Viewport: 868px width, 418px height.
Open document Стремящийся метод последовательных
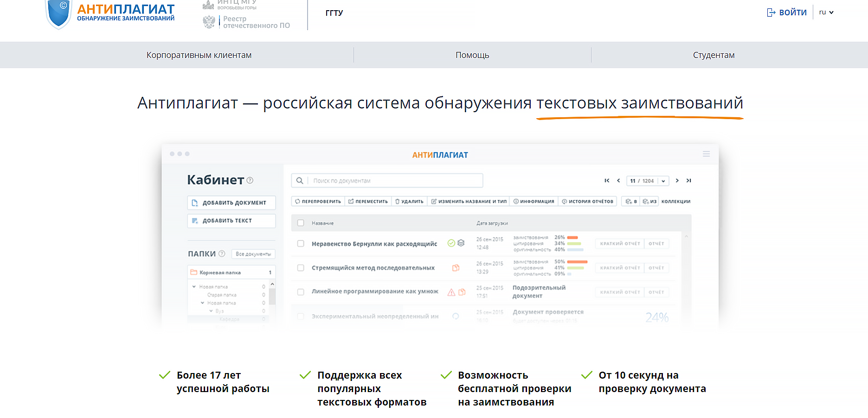[x=373, y=268]
